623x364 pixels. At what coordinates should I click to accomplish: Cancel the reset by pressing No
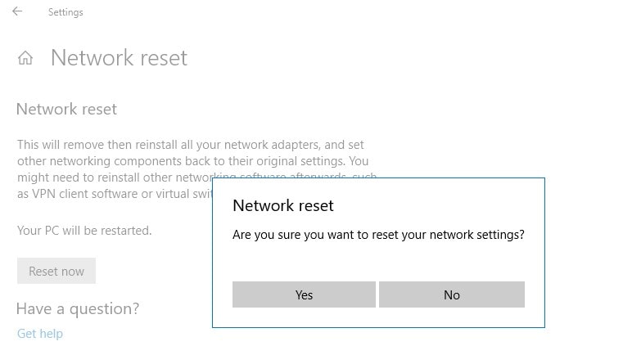(x=451, y=294)
